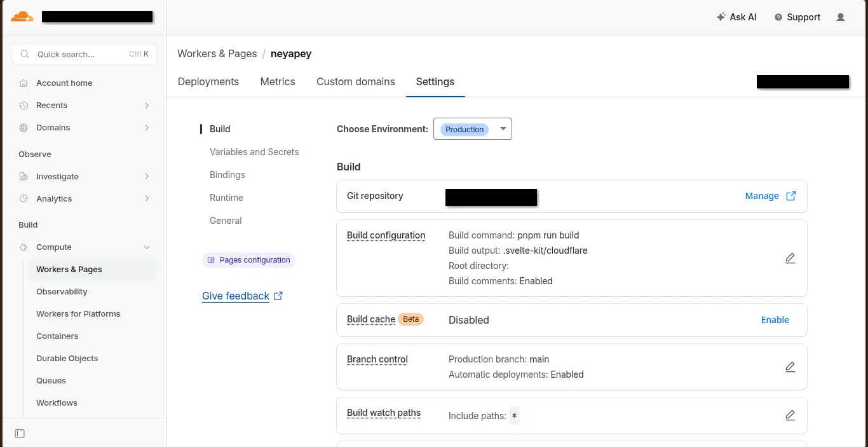Click the Cloudflare logo icon

(x=22, y=17)
